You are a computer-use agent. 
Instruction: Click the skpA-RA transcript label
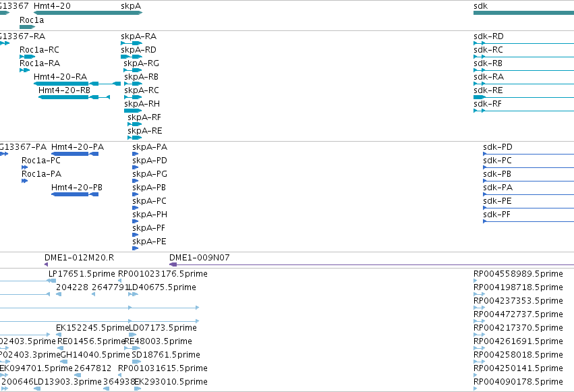(138, 36)
